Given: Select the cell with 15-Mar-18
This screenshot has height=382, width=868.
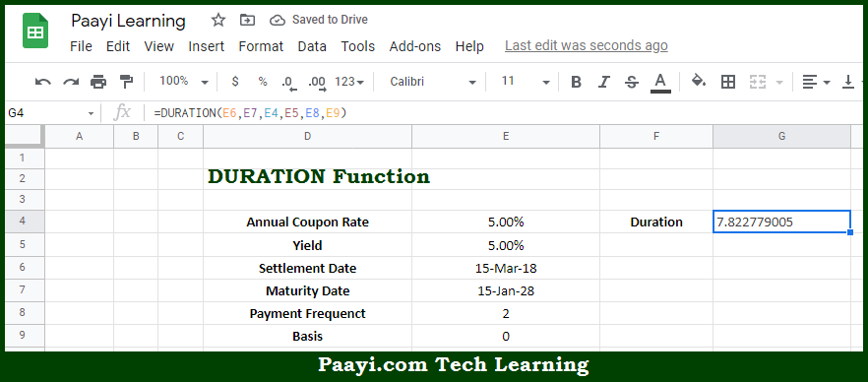Looking at the screenshot, I should (x=506, y=269).
